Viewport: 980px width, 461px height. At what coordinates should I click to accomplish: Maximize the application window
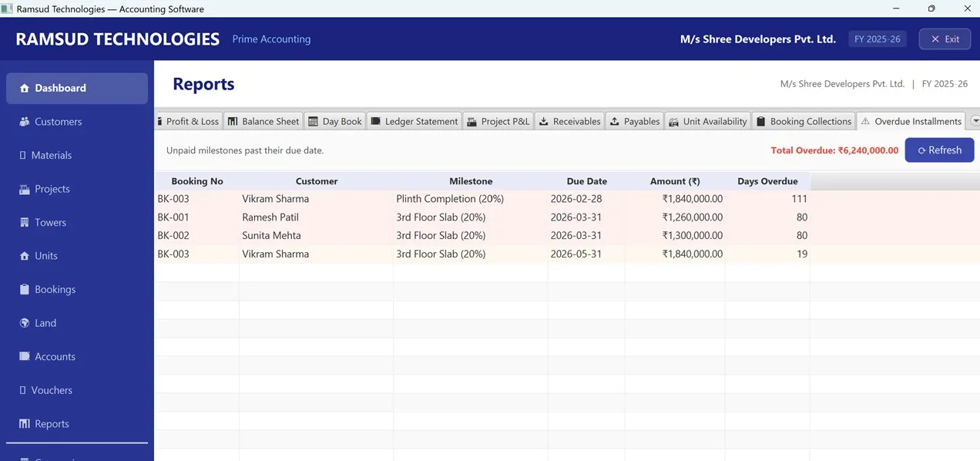pos(931,8)
